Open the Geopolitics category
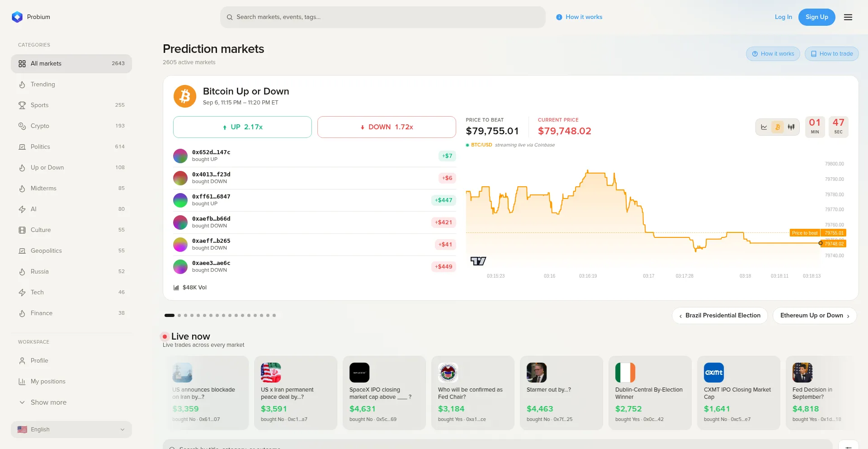The height and width of the screenshot is (449, 868). click(x=71, y=251)
